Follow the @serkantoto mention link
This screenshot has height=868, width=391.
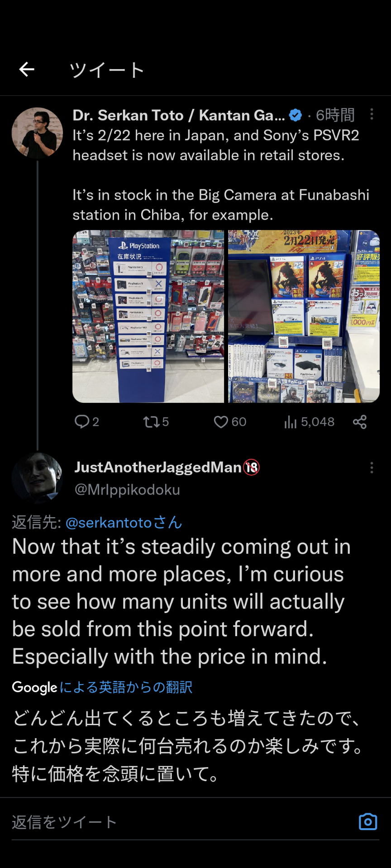124,523
